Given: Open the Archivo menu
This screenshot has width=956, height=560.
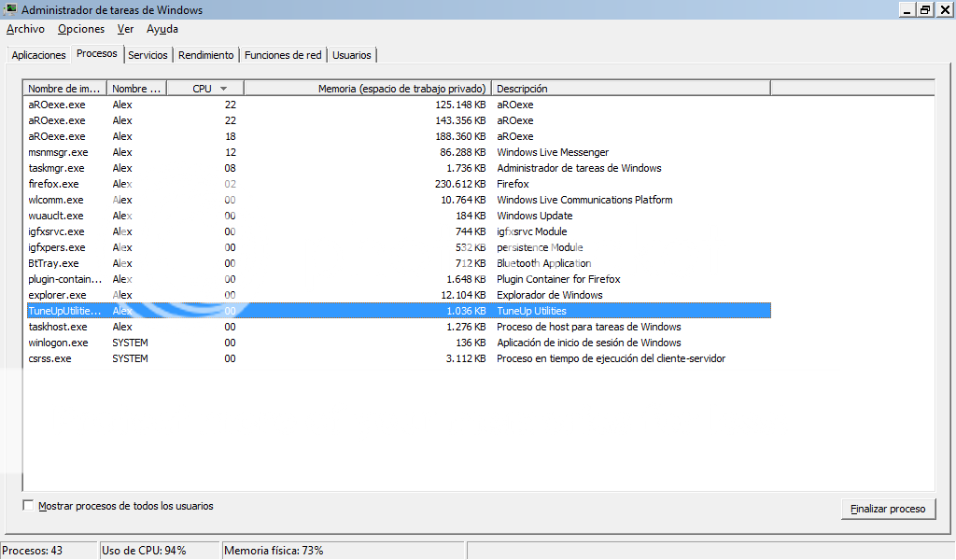Looking at the screenshot, I should click(x=25, y=29).
